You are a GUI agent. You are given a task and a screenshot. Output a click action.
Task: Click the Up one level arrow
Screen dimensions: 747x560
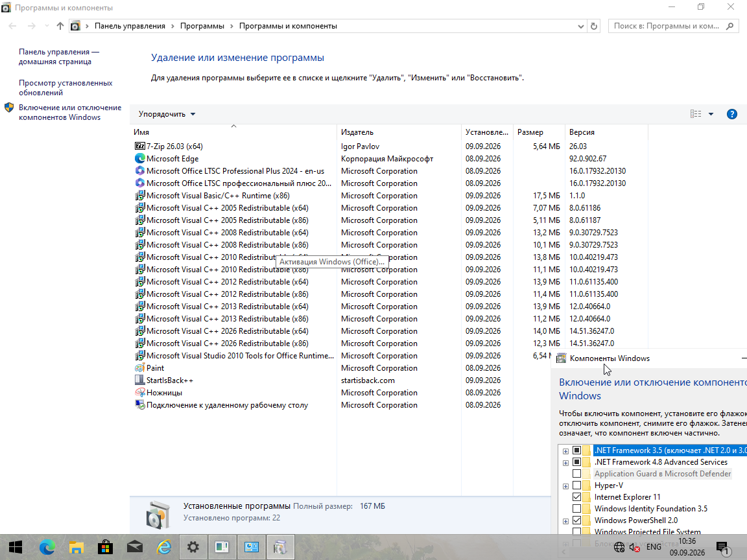point(60,26)
